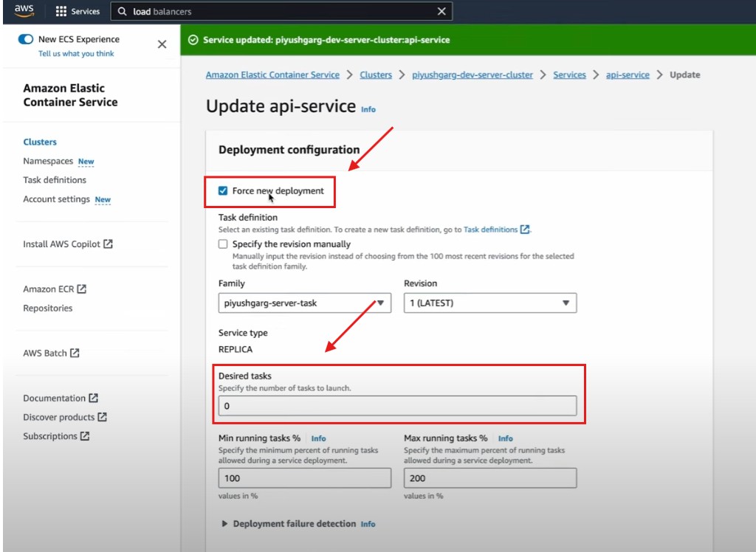Toggle the New ECS Experience switch
This screenshot has height=552, width=756.
tap(26, 39)
